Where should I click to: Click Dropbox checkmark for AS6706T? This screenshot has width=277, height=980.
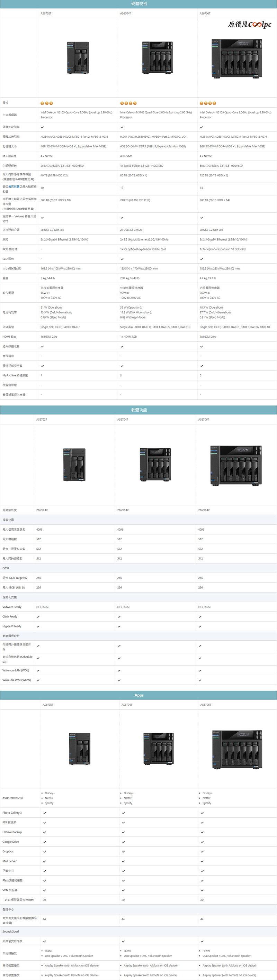click(202, 851)
